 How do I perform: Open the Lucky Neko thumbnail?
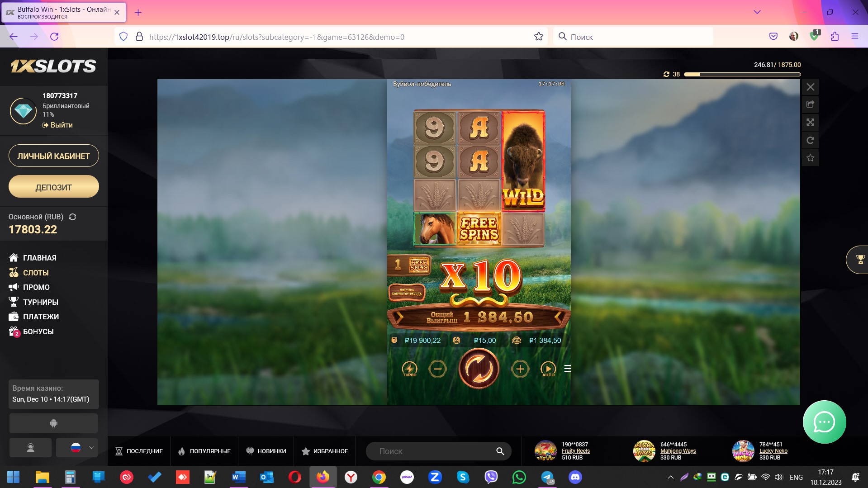click(x=743, y=451)
